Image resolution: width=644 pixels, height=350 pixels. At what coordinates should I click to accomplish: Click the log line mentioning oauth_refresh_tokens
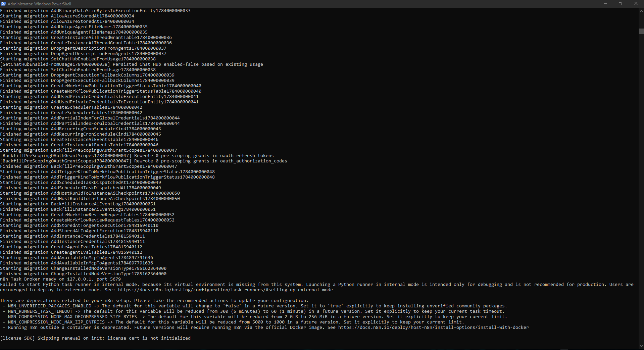click(x=137, y=156)
